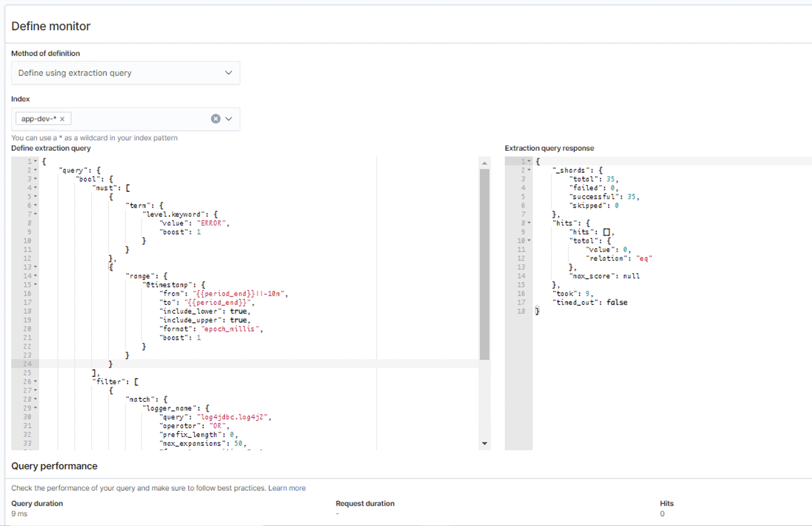
Task: Open Method of definition dropdown
Action: point(125,73)
